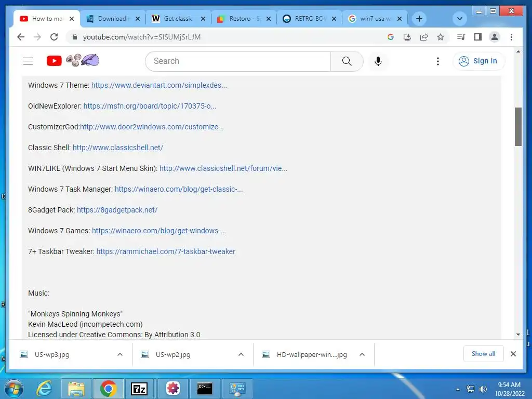This screenshot has height=399, width=532.
Task: Open the red gear app taskbar icon
Action: pos(173,389)
